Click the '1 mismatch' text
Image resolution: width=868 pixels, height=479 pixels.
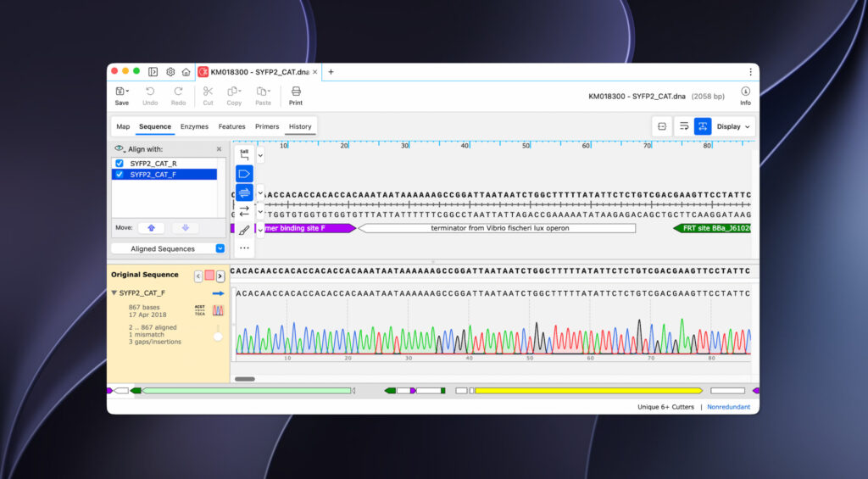tap(146, 335)
